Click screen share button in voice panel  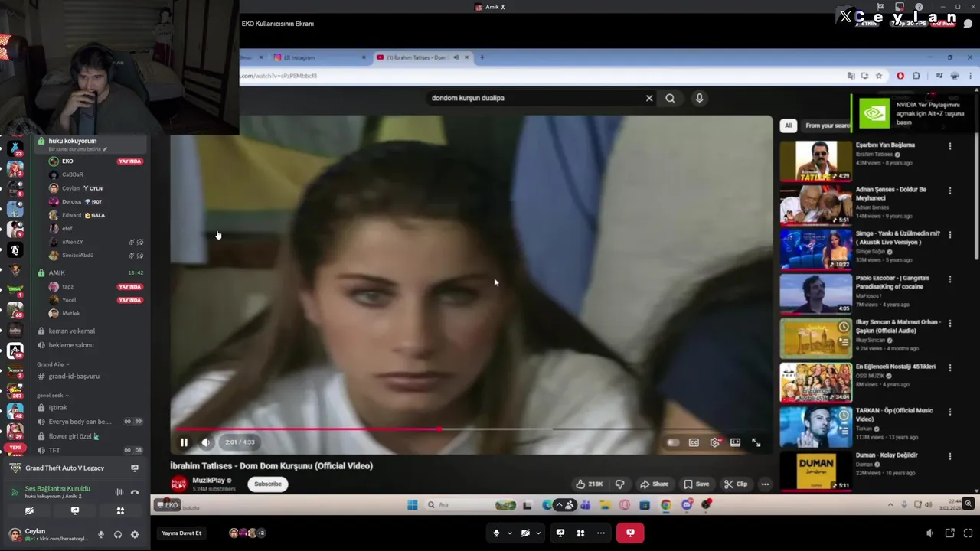pos(75,510)
